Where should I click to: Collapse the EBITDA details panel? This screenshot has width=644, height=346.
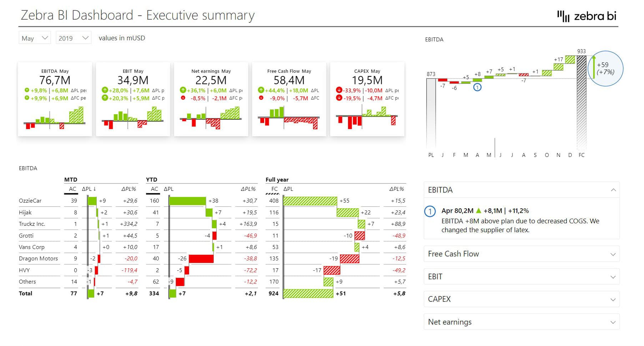[613, 190]
